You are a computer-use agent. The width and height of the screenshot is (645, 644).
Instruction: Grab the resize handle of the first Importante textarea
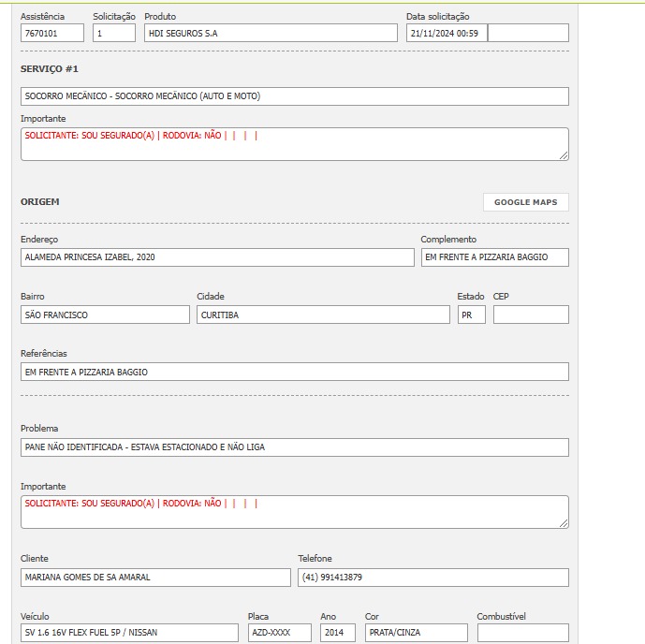click(x=564, y=155)
